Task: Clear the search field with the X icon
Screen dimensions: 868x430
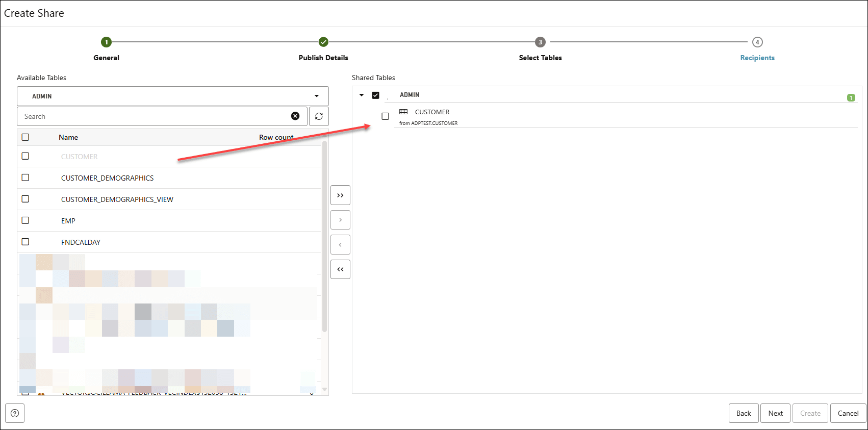Action: pyautogui.click(x=295, y=116)
